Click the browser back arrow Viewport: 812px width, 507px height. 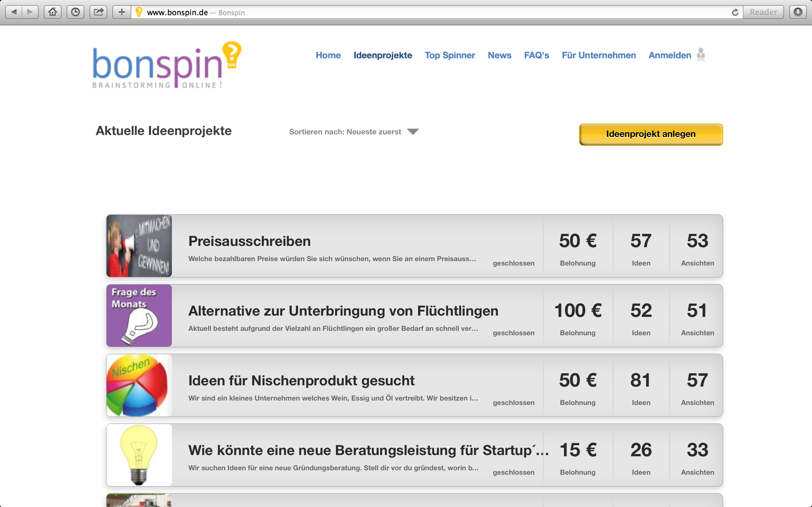pyautogui.click(x=14, y=12)
